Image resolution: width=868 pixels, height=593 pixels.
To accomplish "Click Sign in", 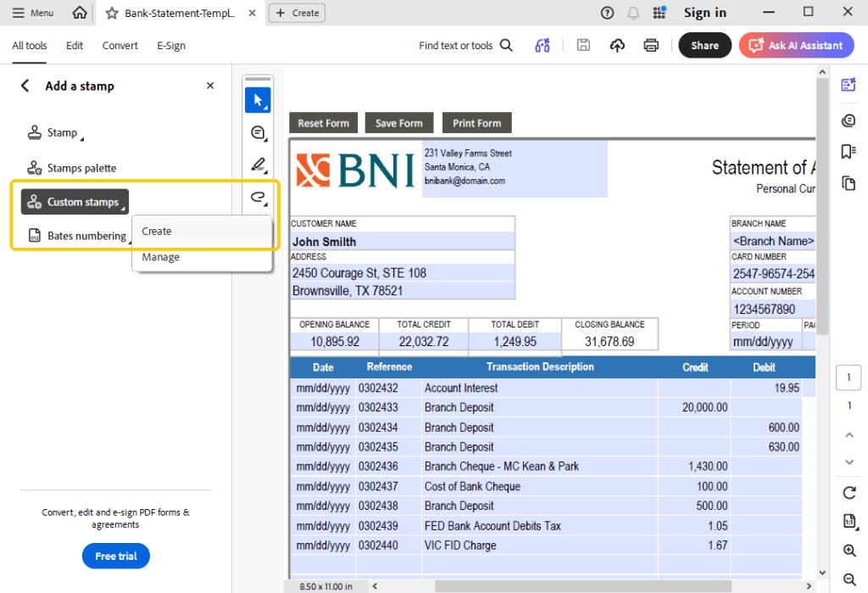I will [704, 13].
